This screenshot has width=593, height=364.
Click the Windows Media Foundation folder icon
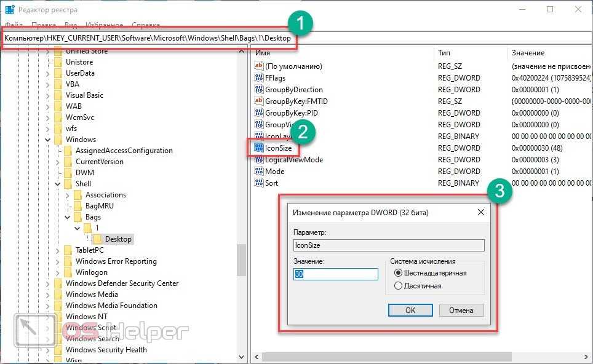click(58, 306)
